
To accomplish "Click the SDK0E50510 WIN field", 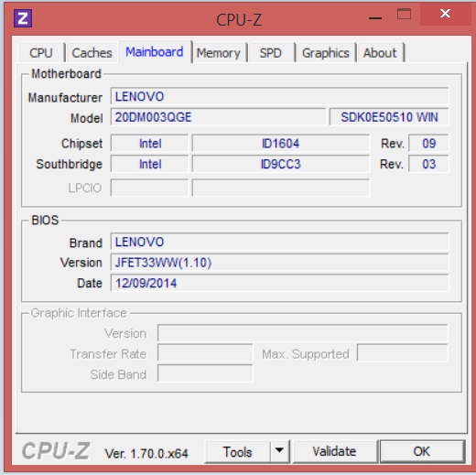I will point(389,117).
